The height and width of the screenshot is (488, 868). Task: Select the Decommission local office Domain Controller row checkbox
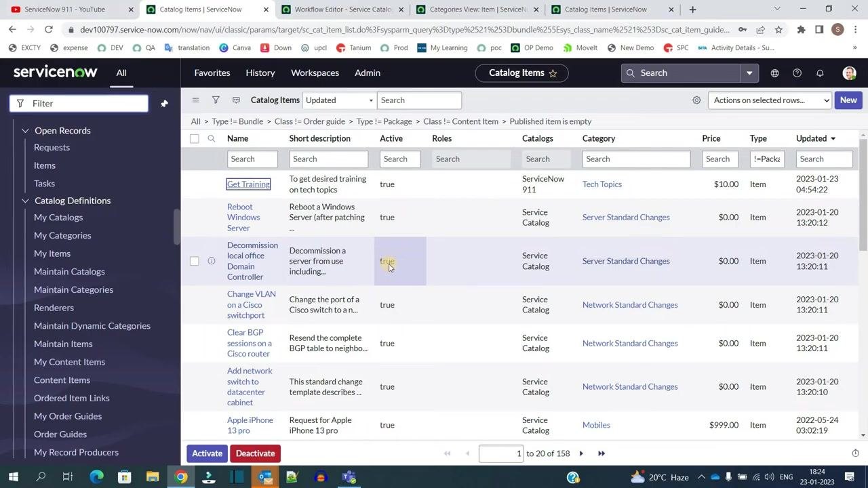point(195,261)
